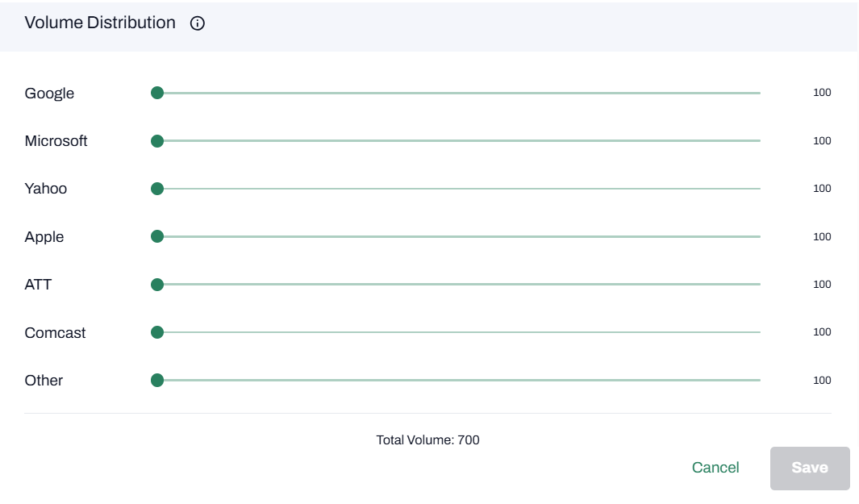Click the Comcast provider label

coord(55,332)
